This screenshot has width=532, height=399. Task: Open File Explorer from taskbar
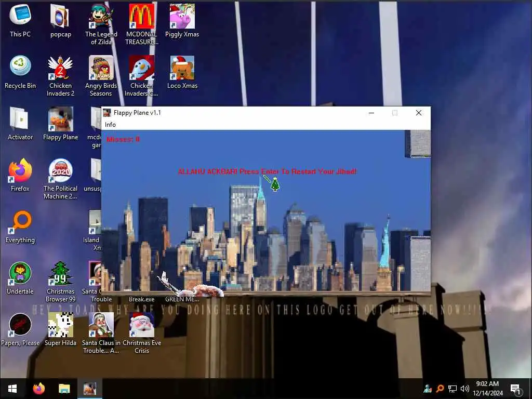tap(64, 389)
